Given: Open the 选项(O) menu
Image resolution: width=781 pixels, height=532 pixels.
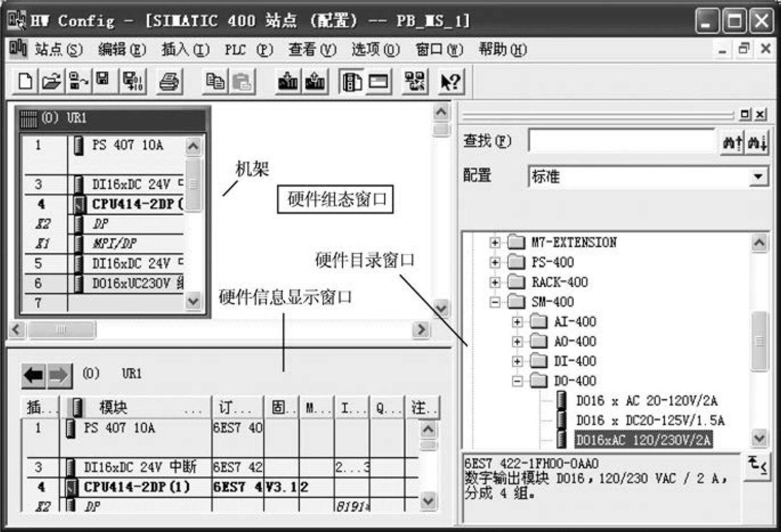Looking at the screenshot, I should [375, 50].
